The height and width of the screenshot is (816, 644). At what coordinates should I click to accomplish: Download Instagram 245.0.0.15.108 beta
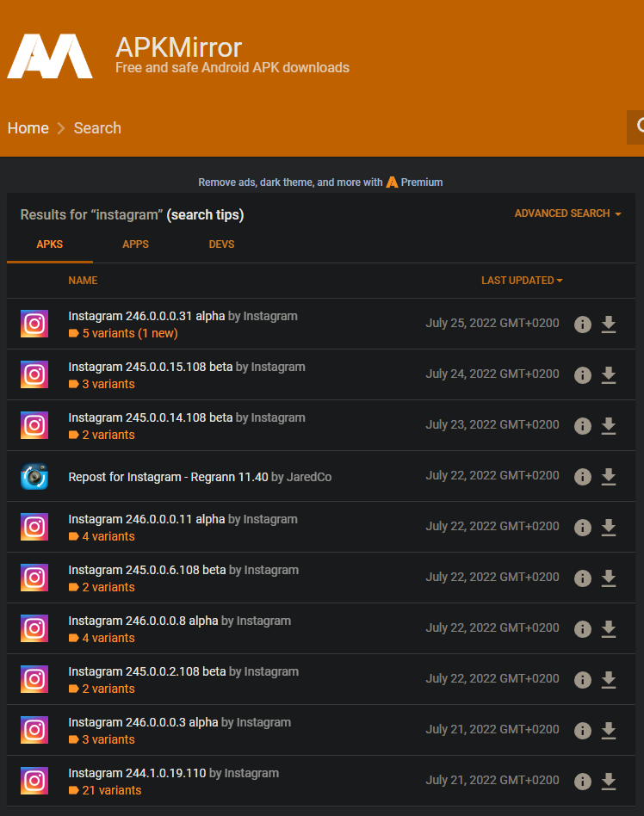pos(609,375)
